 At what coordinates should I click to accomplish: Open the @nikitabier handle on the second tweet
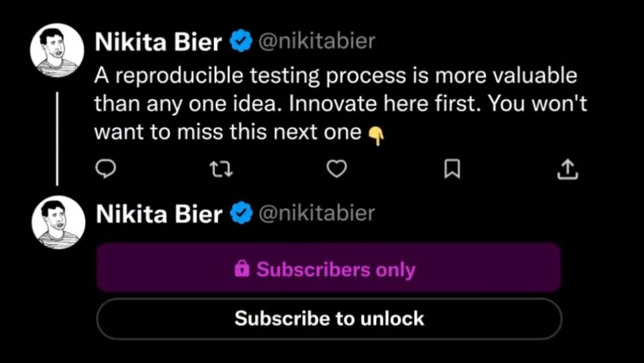pyautogui.click(x=316, y=213)
